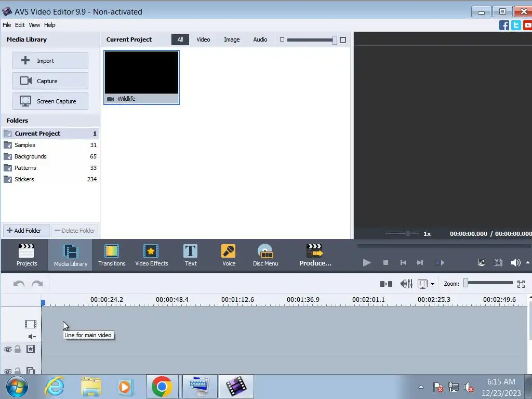Screen dimensions: 532x399
Task: Click the Produce button
Action: 315,255
